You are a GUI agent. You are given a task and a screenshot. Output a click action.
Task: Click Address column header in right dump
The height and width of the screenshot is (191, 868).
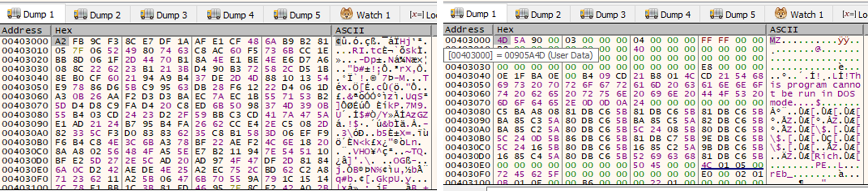[x=468, y=29]
